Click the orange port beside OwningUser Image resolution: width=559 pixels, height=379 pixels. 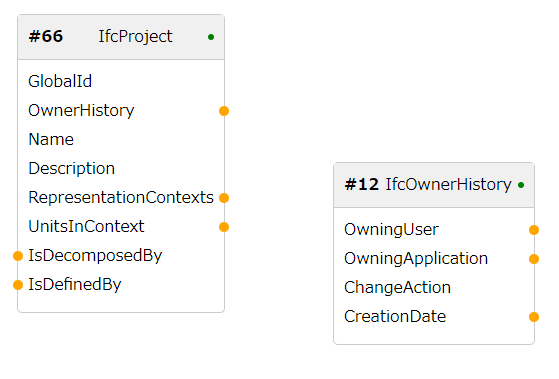[x=534, y=230]
